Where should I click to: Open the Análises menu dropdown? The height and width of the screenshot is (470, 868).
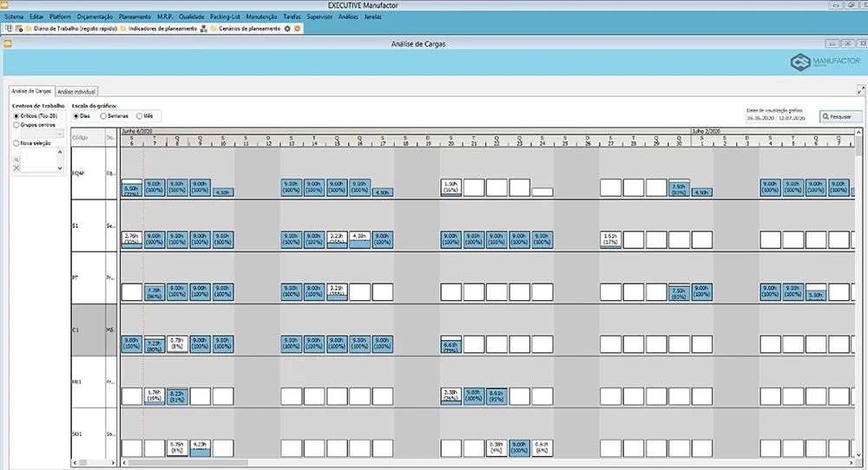pyautogui.click(x=348, y=16)
